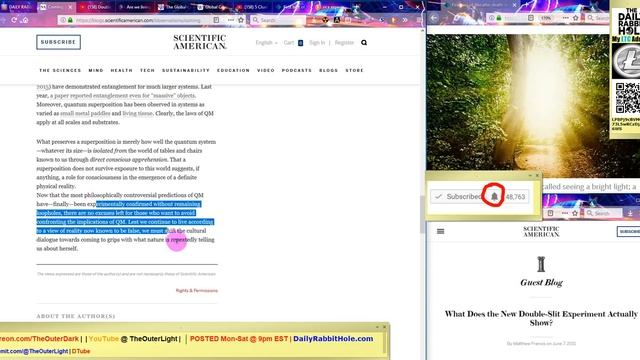The height and width of the screenshot is (360, 640).
Task: Close the yellow bottom banner note
Action: pos(384,327)
